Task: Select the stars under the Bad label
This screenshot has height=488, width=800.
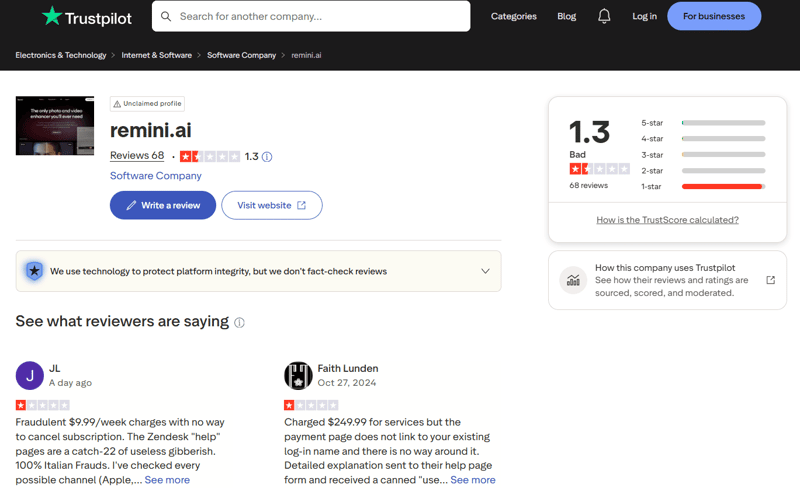Action: (599, 169)
